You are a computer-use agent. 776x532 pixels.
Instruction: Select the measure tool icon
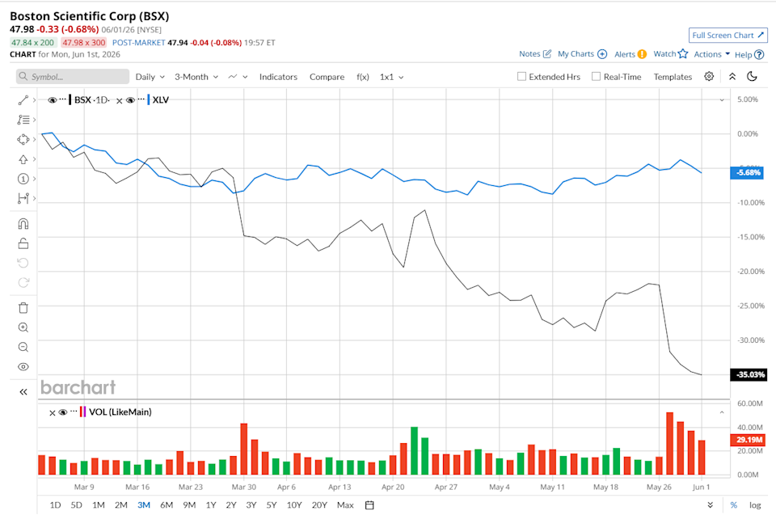(x=23, y=198)
